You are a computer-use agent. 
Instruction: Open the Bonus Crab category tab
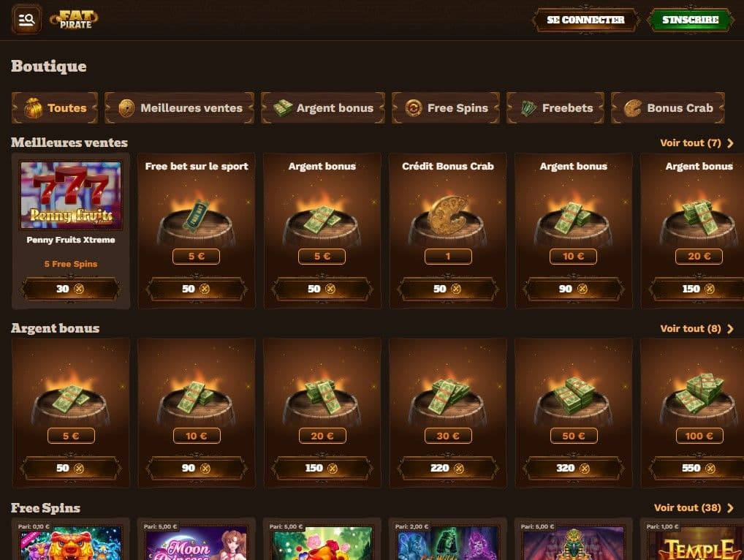(x=668, y=107)
